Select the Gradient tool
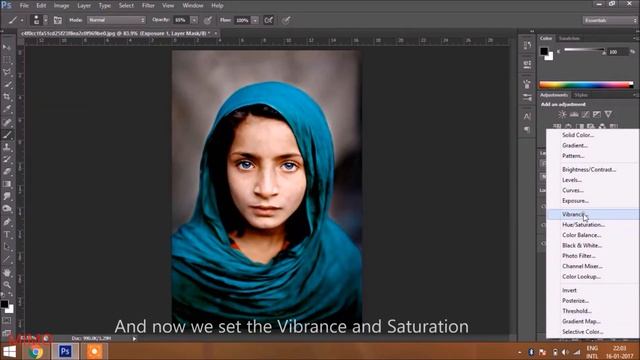 tap(7, 184)
